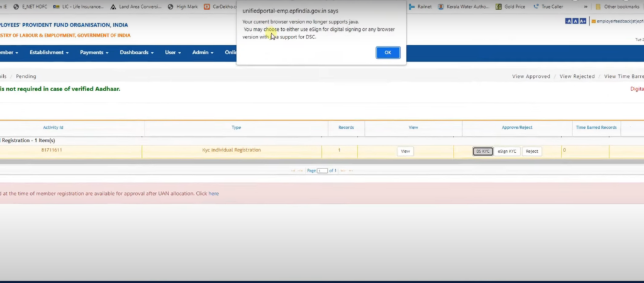Open the E_NET HDFC bookmark
This screenshot has width=644, height=283.
(30, 6)
